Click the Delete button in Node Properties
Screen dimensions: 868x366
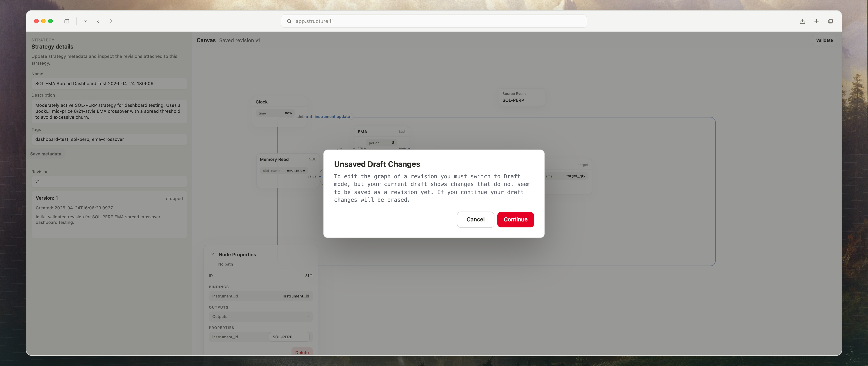click(302, 352)
